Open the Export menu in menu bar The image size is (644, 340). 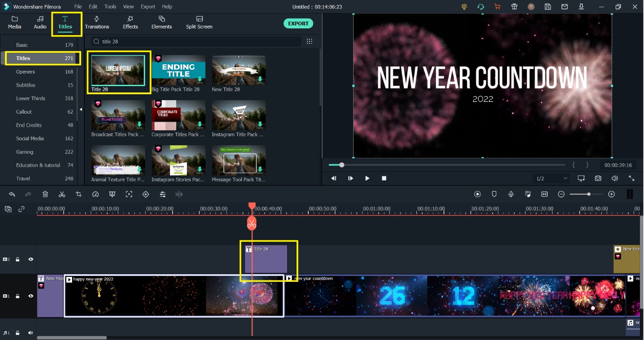point(148,7)
